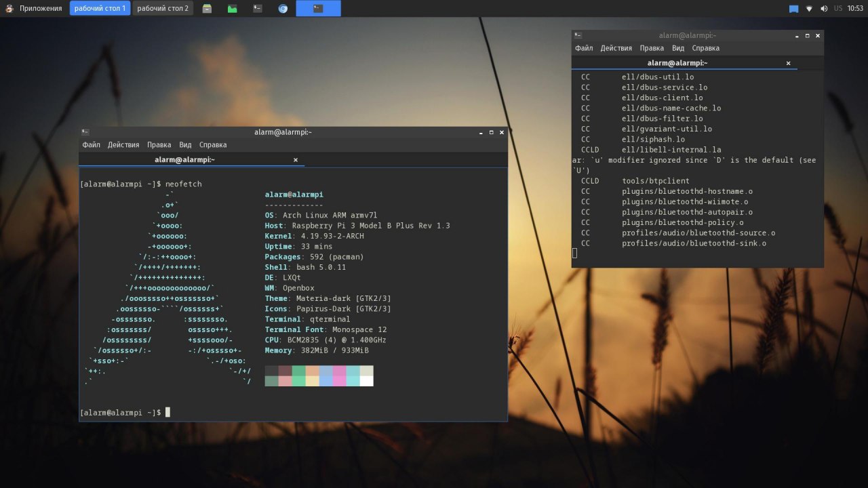
Task: Click the 'Host: Raspberry Pi 3 Model B Plus' line
Action: pos(357,226)
